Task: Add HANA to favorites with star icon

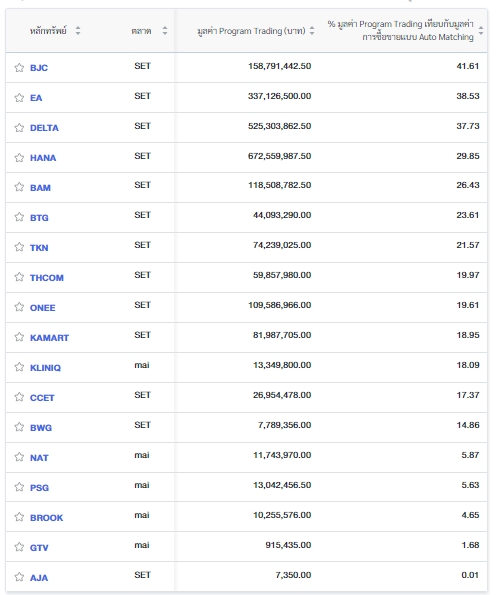Action: 19,158
